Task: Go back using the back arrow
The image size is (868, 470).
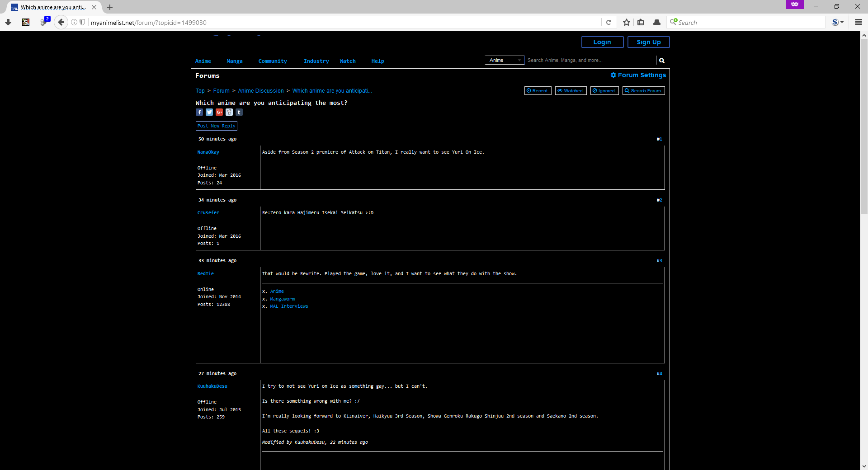Action: 61,22
